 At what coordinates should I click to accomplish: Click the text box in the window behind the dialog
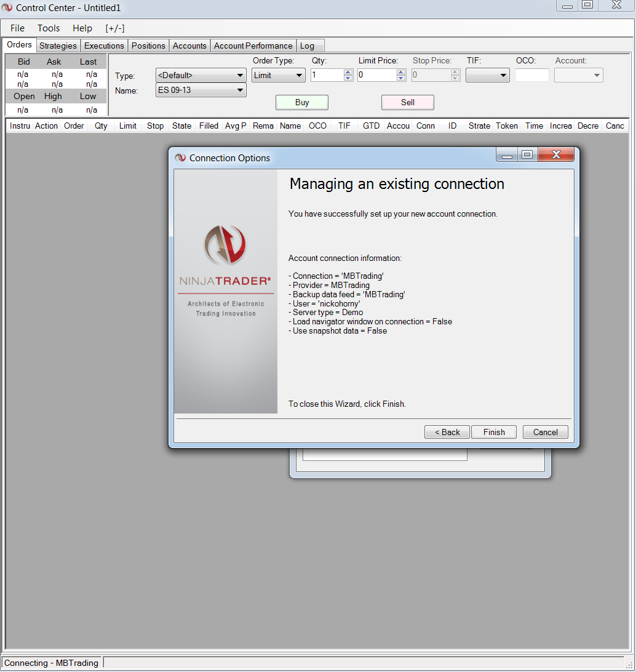tap(384, 454)
